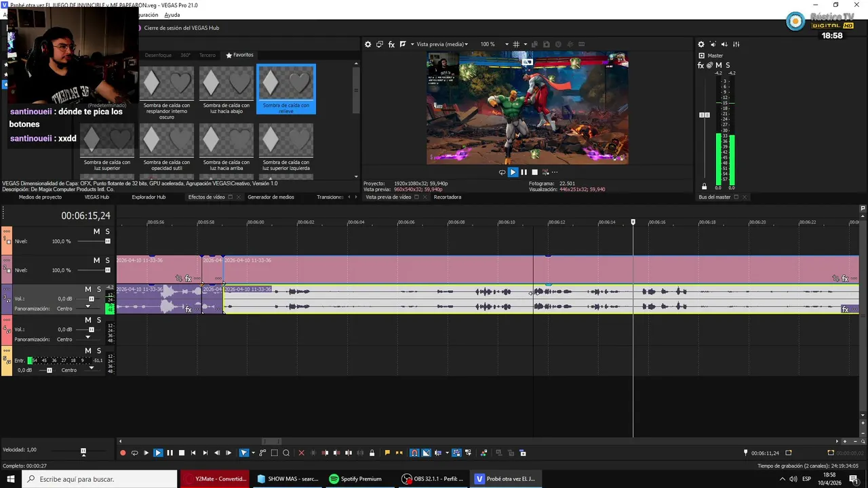This screenshot has height=488, width=868.
Task: Select Sombra de caída con relieve preset
Action: tap(286, 89)
